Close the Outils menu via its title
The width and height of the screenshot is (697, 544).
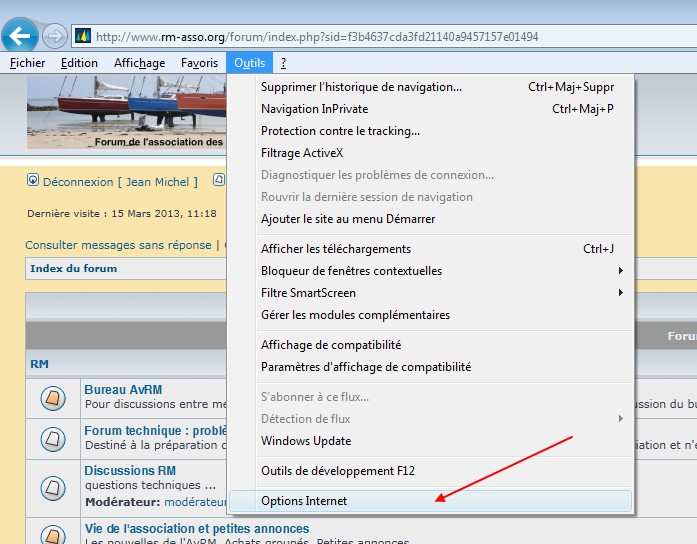point(249,63)
